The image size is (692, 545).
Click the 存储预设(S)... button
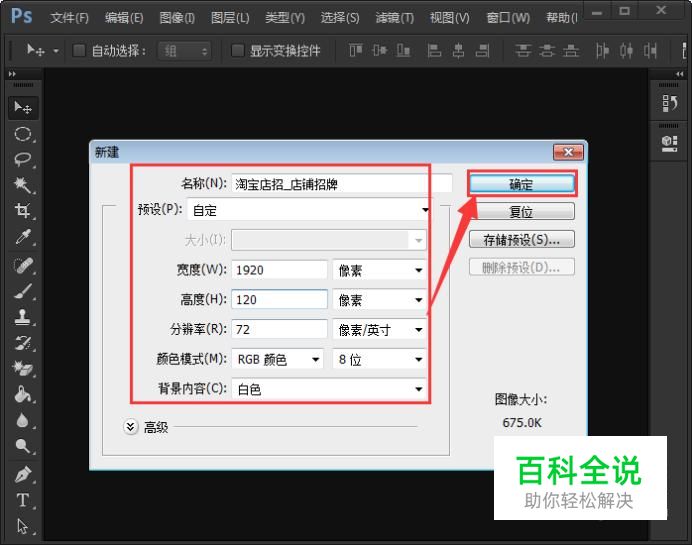click(522, 240)
